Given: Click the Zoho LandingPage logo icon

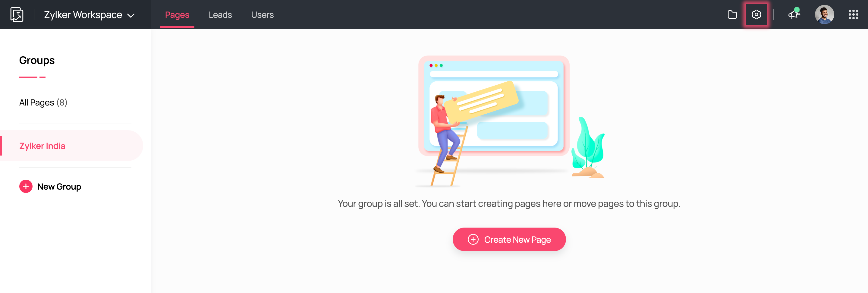Looking at the screenshot, I should tap(17, 14).
